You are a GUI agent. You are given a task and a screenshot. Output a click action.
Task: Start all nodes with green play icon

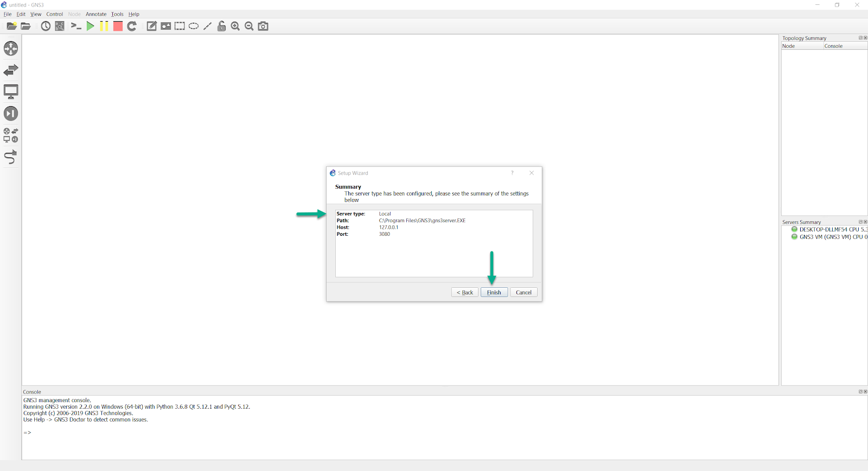point(90,26)
